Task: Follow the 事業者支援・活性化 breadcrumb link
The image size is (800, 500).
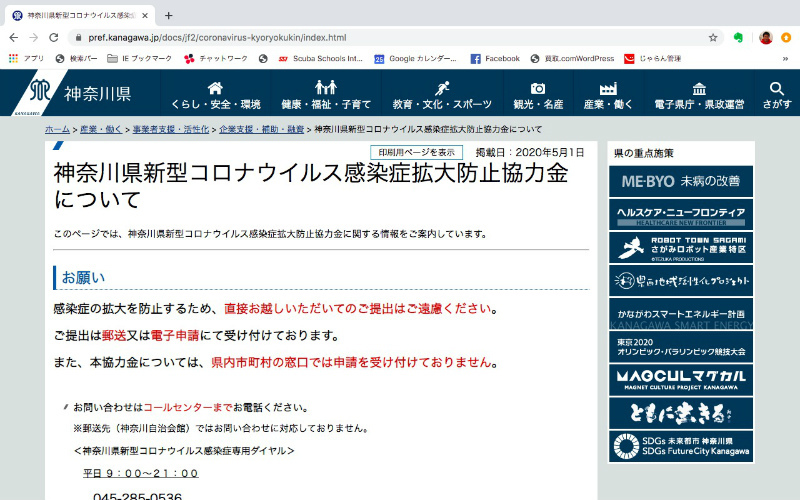Action: point(171,130)
